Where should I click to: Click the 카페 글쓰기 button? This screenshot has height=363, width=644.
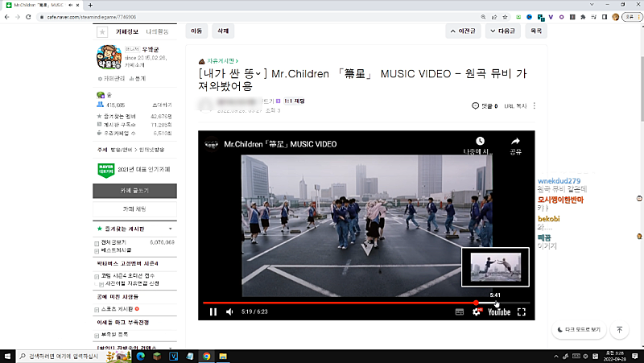coord(134,191)
